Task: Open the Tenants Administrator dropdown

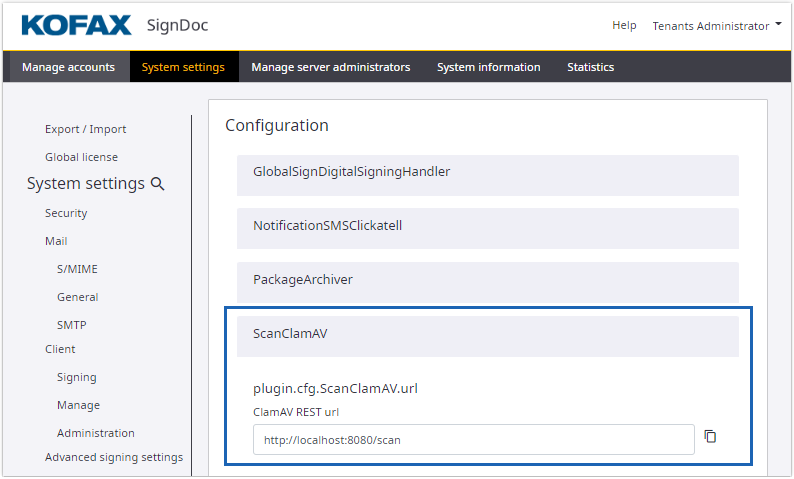Action: [x=716, y=25]
